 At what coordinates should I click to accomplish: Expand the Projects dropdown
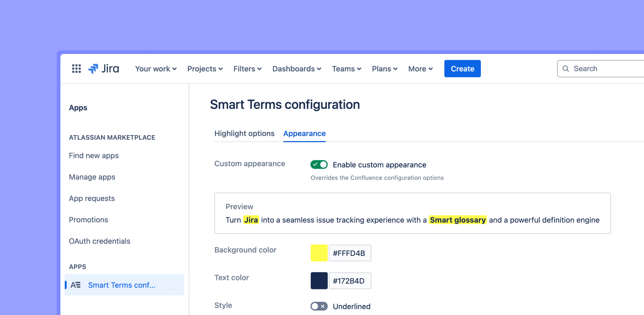tap(205, 69)
